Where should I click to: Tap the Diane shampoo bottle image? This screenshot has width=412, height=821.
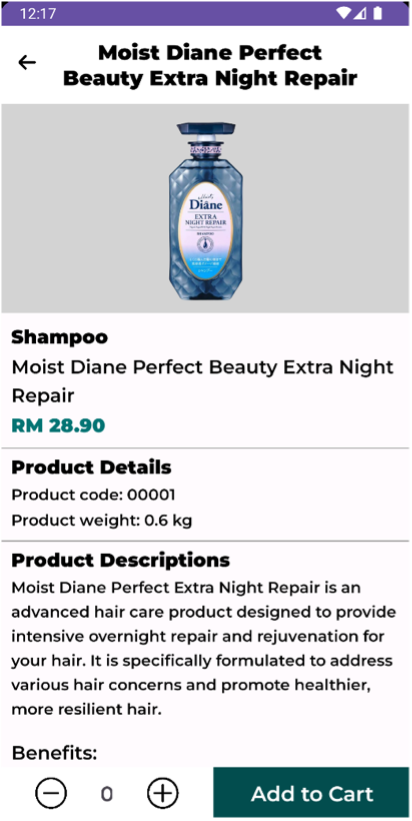point(206,211)
